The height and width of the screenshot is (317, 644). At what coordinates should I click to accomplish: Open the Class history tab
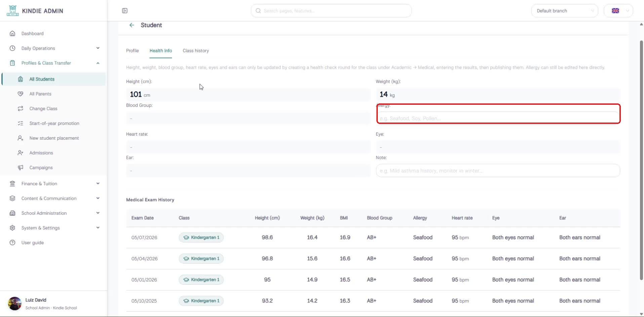pyautogui.click(x=196, y=51)
